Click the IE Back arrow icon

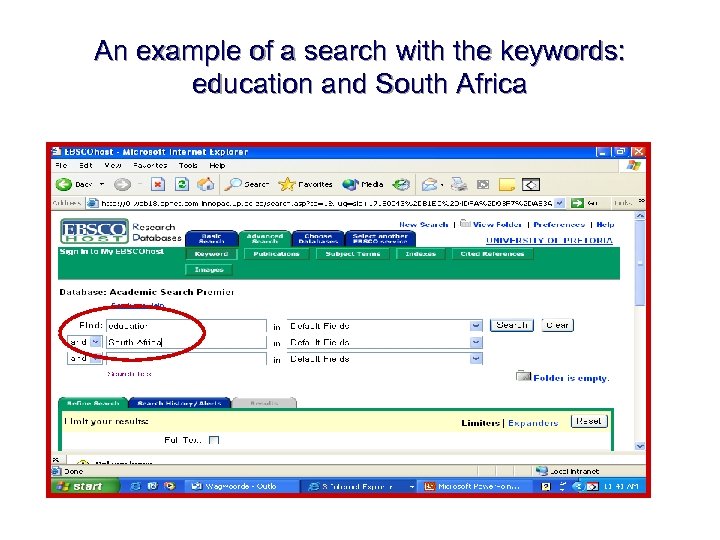tap(64, 185)
